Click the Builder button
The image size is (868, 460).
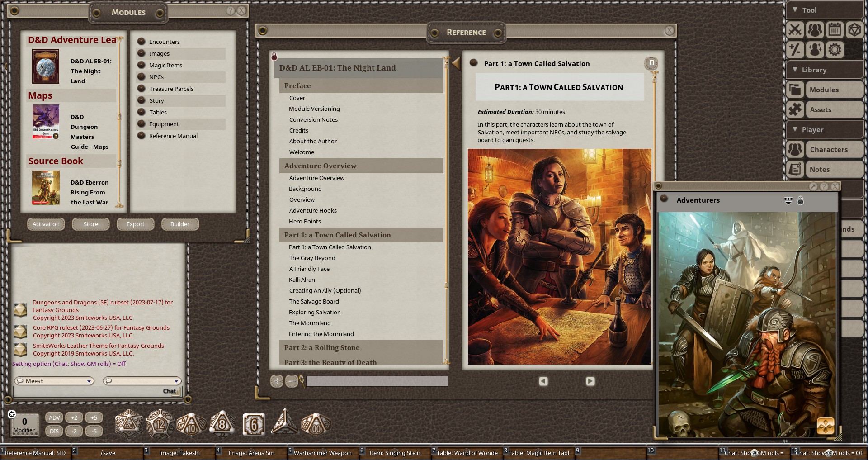tap(180, 224)
